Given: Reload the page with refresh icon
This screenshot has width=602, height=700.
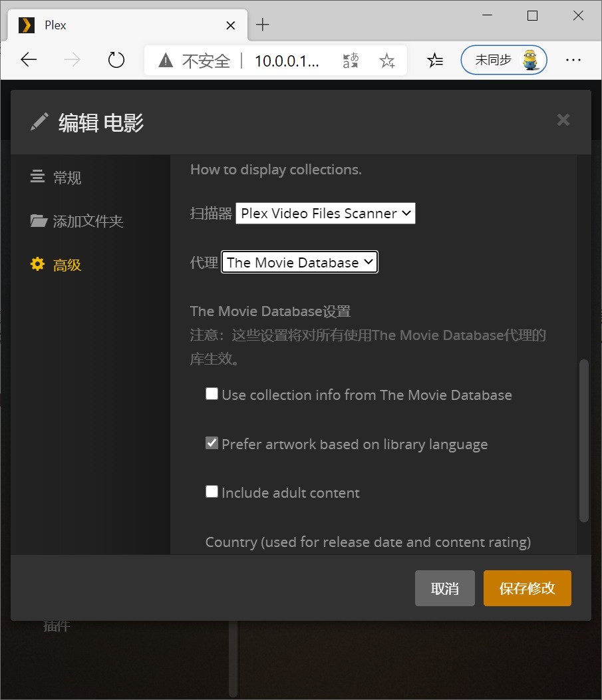Looking at the screenshot, I should [116, 59].
